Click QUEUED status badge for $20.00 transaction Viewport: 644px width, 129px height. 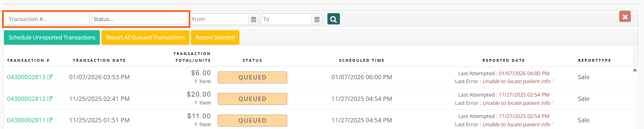(x=252, y=99)
